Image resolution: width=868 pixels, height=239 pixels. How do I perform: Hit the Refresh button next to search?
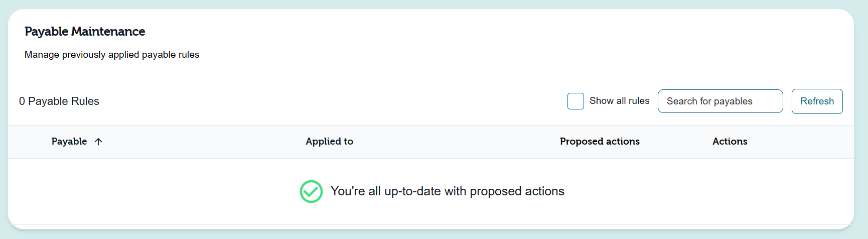[817, 101]
